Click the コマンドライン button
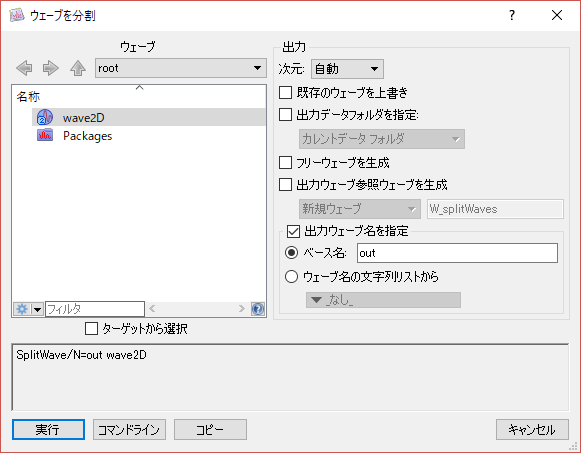This screenshot has height=453, width=581. tap(129, 430)
